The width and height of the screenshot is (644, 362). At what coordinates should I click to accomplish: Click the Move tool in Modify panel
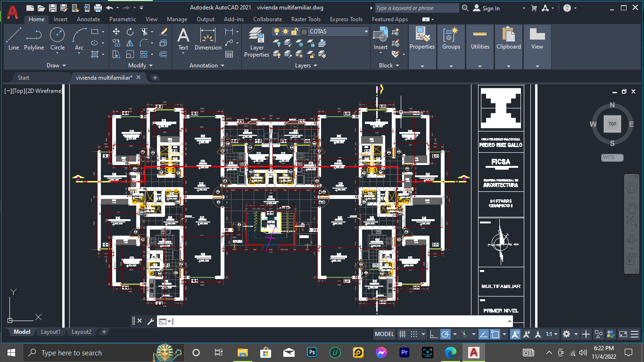116,32
